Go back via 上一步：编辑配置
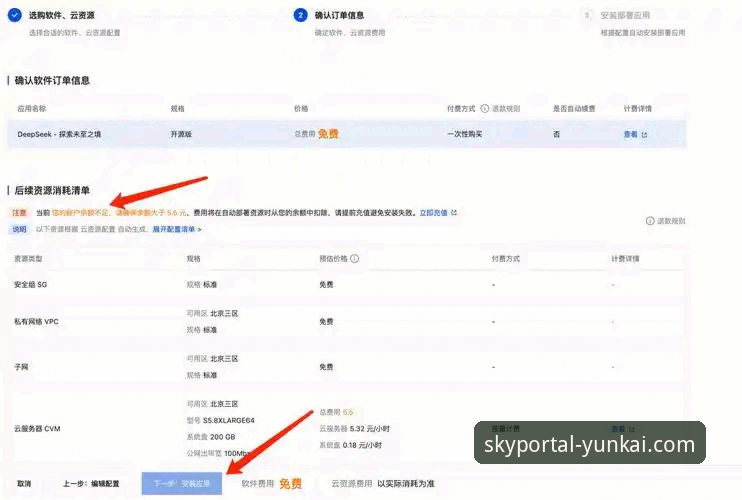This screenshot has width=742, height=500. (91, 483)
